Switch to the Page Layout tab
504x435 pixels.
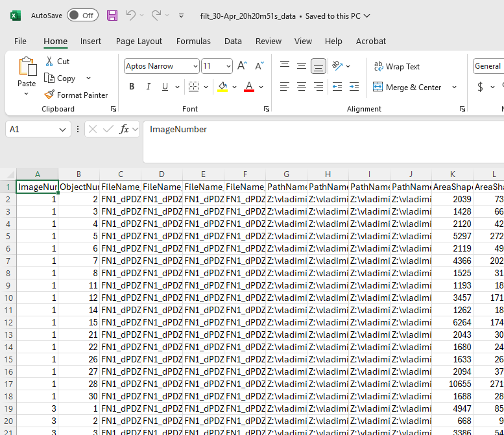[139, 41]
